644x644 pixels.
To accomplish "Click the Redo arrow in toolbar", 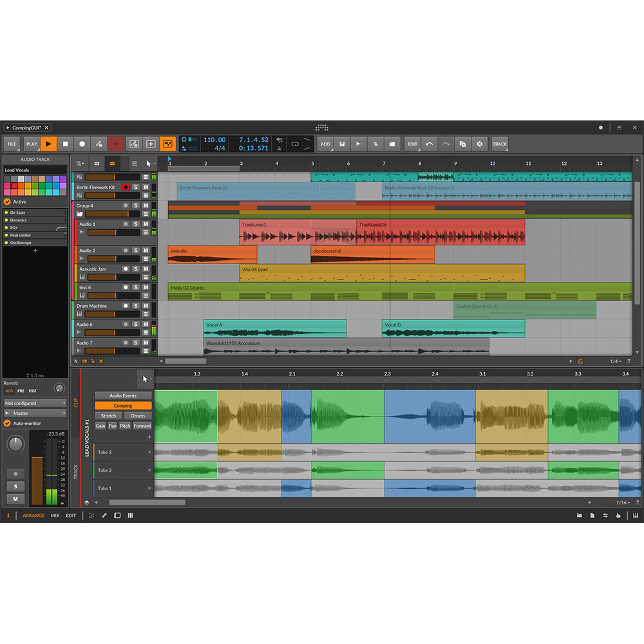I will point(446,144).
